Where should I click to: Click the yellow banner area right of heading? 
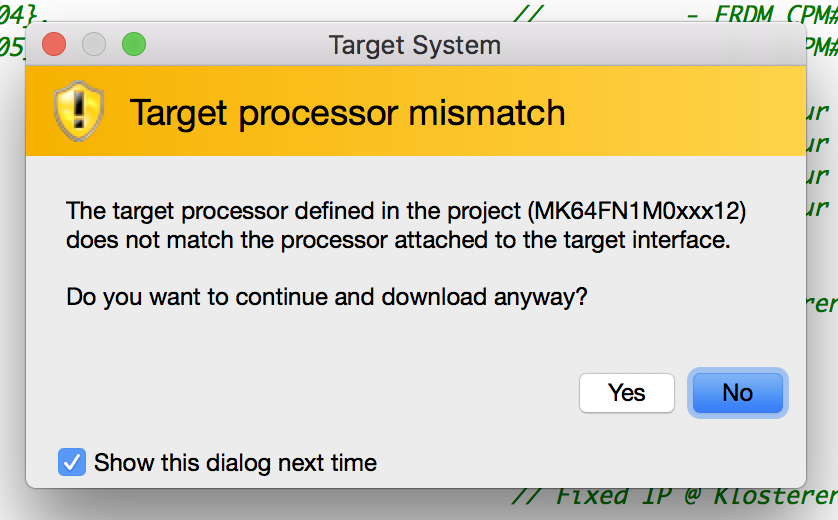click(684, 111)
